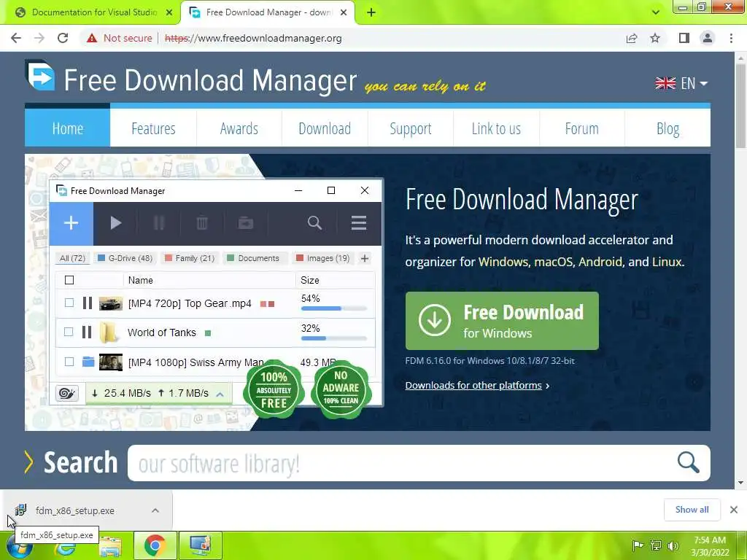The image size is (747, 560).
Task: Open the Support menu tab
Action: (411, 128)
